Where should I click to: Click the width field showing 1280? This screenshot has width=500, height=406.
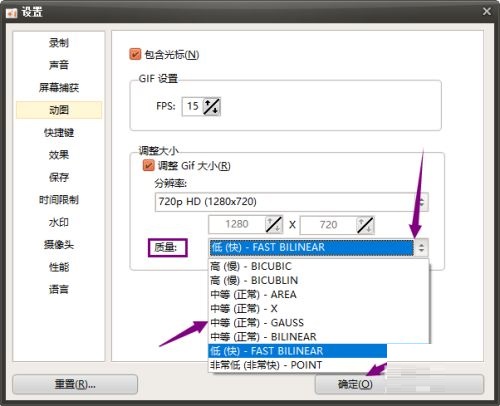click(x=237, y=225)
